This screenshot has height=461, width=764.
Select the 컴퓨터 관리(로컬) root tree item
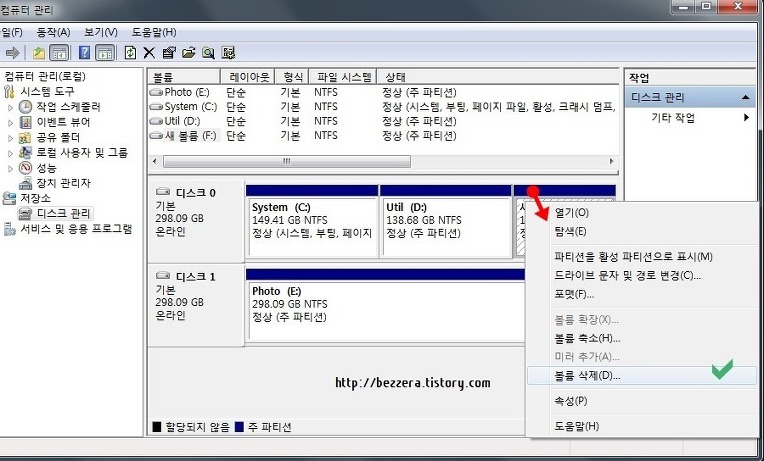(x=45, y=77)
